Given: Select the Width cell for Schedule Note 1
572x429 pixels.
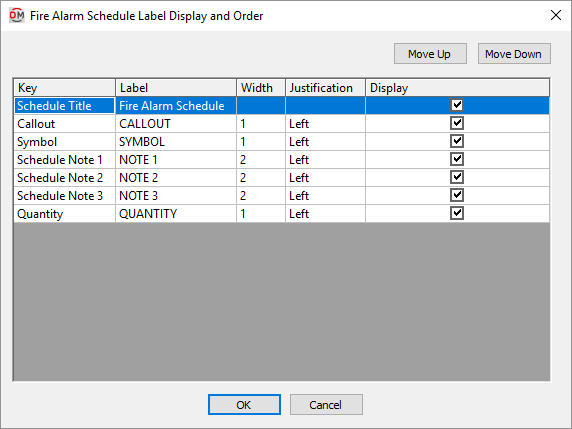Looking at the screenshot, I should (261, 160).
